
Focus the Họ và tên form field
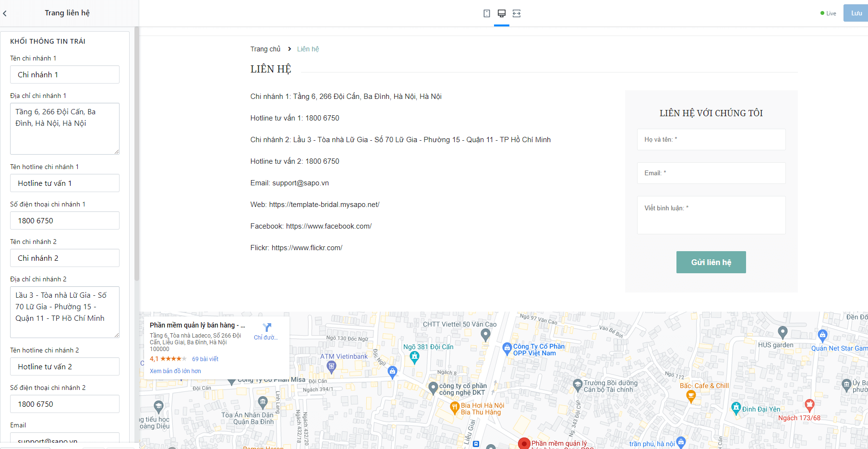pos(711,139)
